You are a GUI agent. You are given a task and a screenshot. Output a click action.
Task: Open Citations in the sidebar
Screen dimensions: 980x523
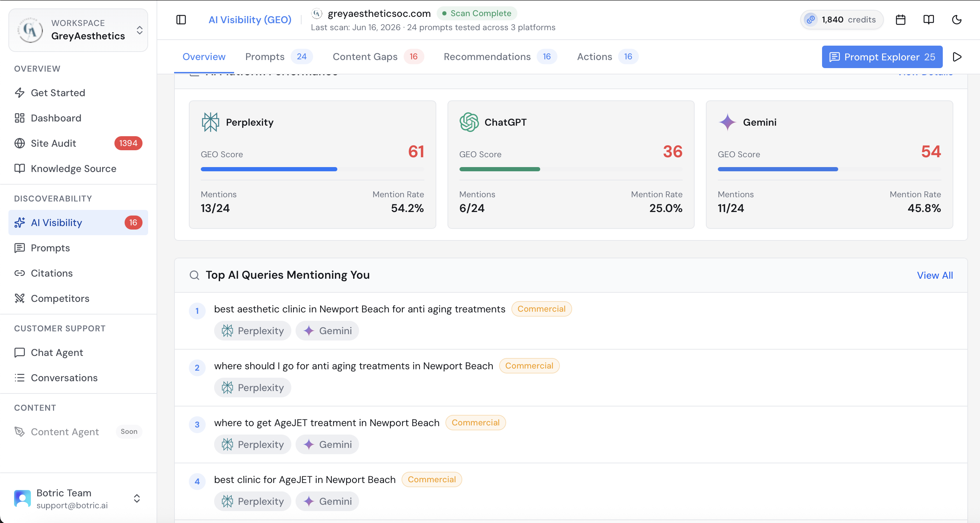[78, 273]
